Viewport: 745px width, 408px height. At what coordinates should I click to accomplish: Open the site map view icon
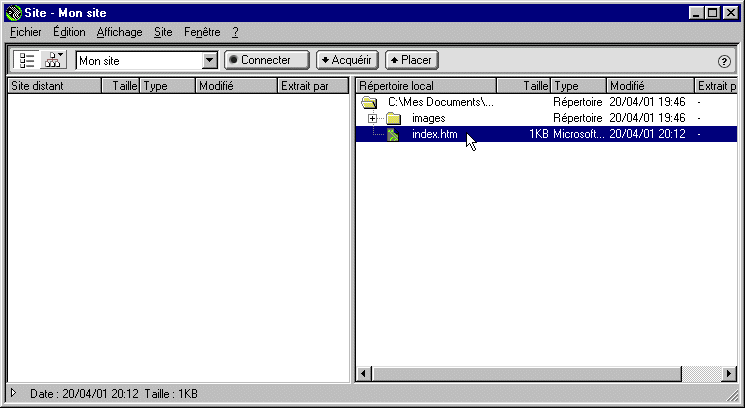[53, 60]
